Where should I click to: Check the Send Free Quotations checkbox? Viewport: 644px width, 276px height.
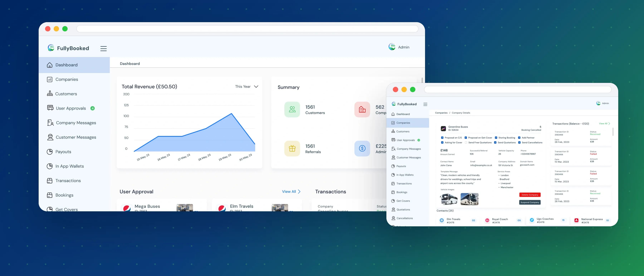[466, 143]
